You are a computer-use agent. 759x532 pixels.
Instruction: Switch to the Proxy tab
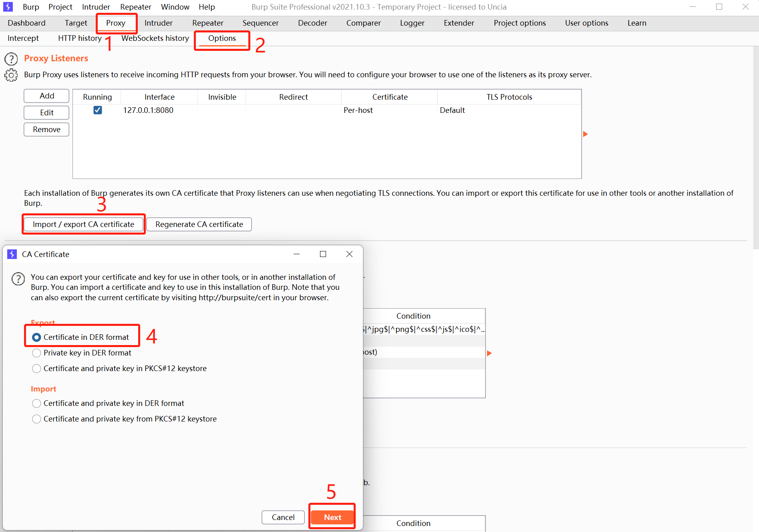click(x=116, y=23)
